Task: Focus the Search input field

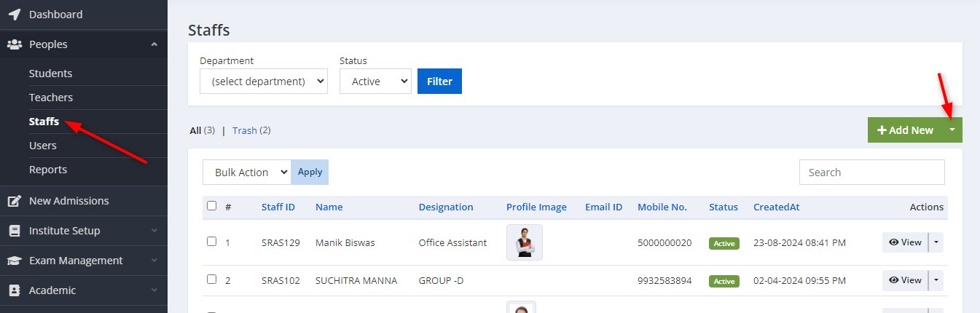Action: [x=872, y=173]
